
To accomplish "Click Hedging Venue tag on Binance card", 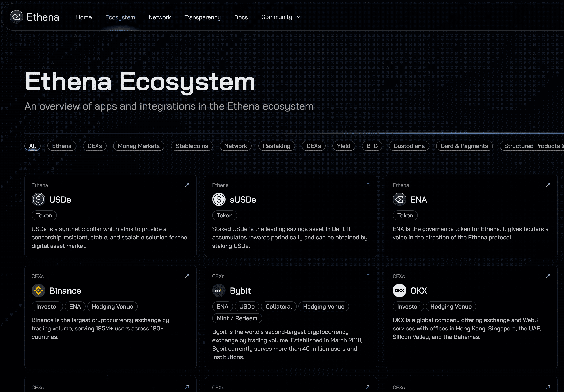I will pos(112,307).
